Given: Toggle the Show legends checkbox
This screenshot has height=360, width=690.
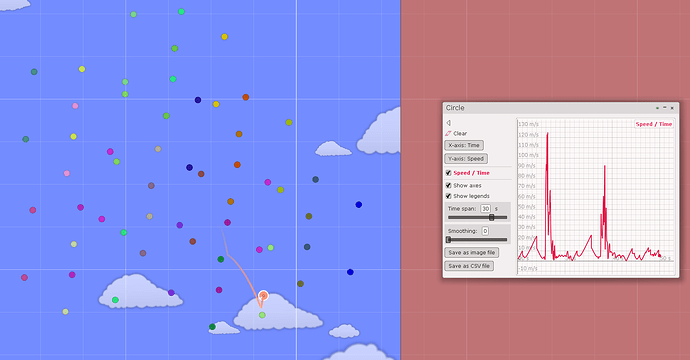Looking at the screenshot, I should (x=448, y=196).
